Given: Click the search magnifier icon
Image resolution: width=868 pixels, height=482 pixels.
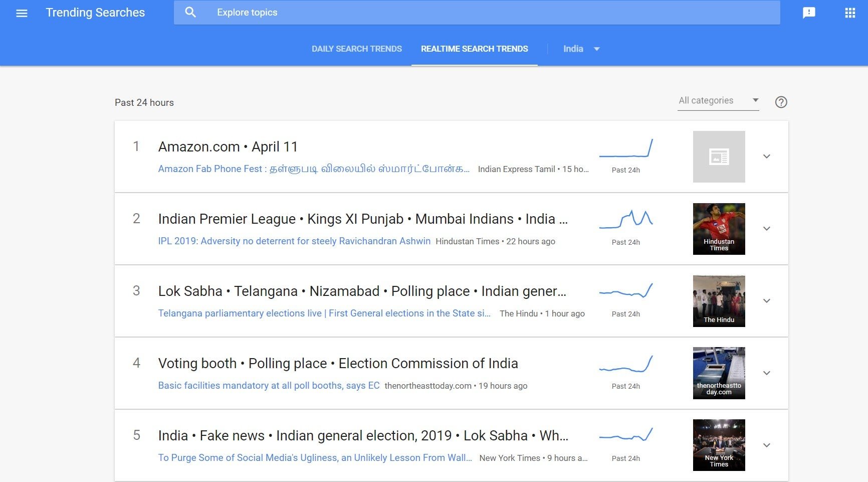Looking at the screenshot, I should pyautogui.click(x=190, y=13).
